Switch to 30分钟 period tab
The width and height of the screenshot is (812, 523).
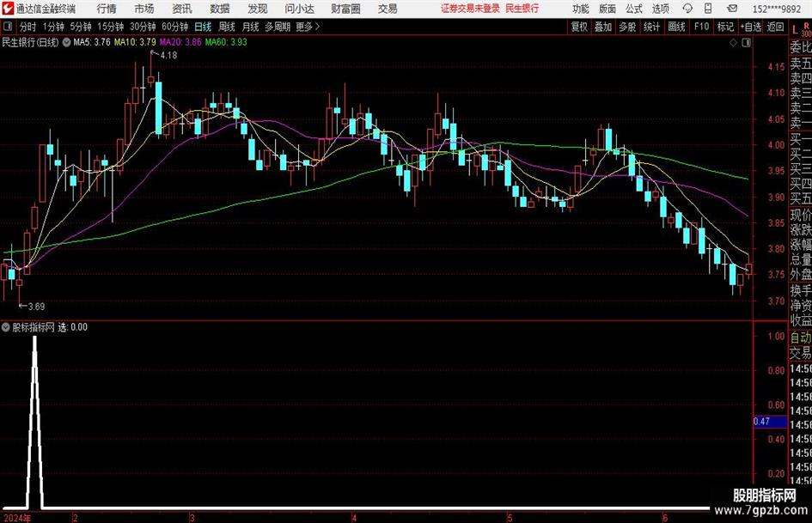click(143, 27)
